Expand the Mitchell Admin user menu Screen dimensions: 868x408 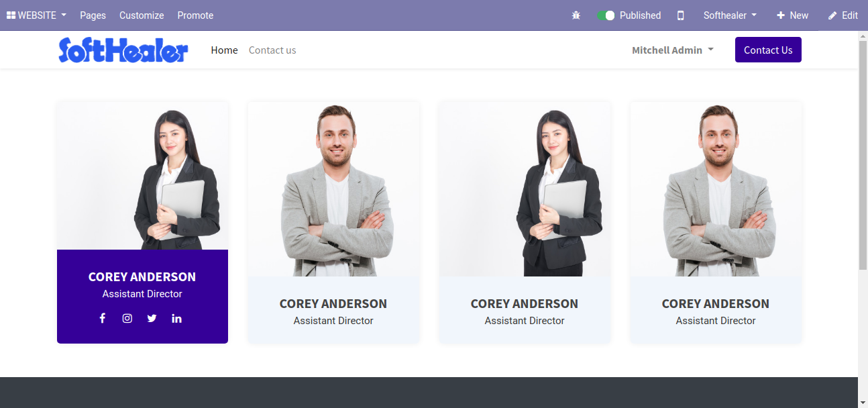coord(673,50)
